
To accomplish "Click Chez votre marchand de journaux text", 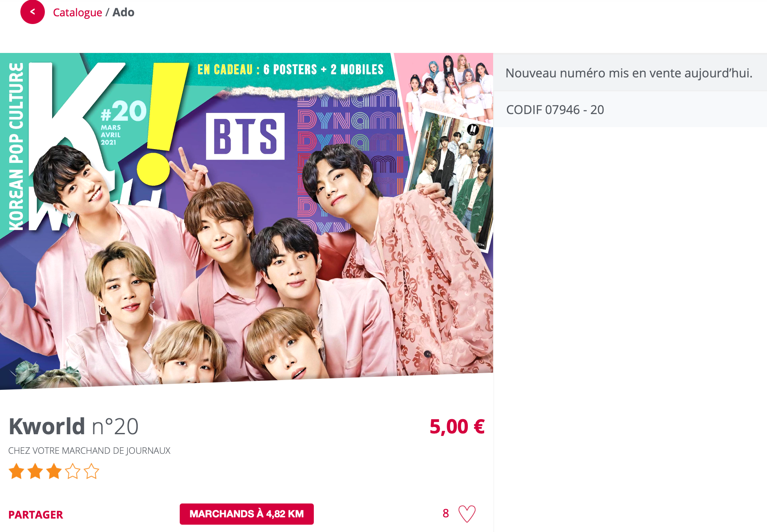I will (89, 451).
